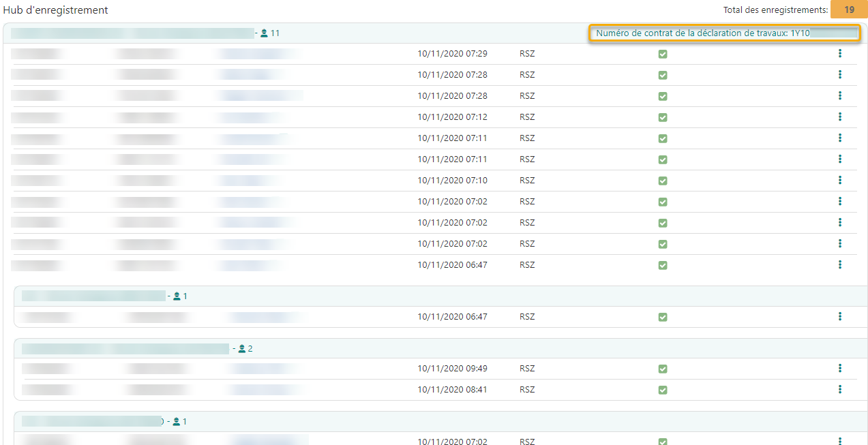The width and height of the screenshot is (868, 445).
Task: Click the orange total registrations badge 19
Action: (849, 10)
